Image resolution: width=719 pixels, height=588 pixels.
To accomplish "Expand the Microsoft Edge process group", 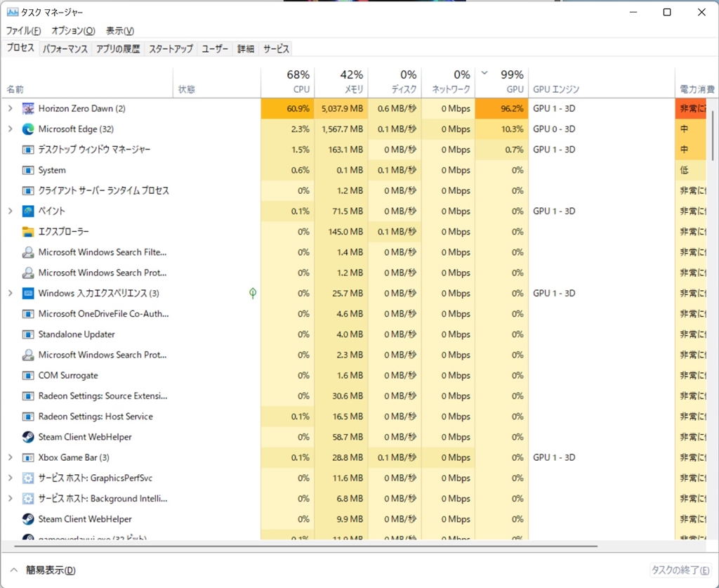I will (10, 129).
